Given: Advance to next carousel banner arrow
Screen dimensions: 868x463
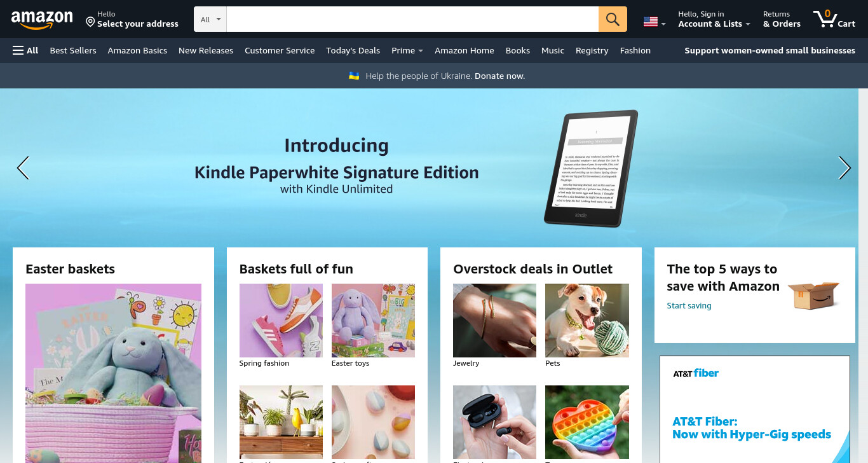Looking at the screenshot, I should coord(844,168).
